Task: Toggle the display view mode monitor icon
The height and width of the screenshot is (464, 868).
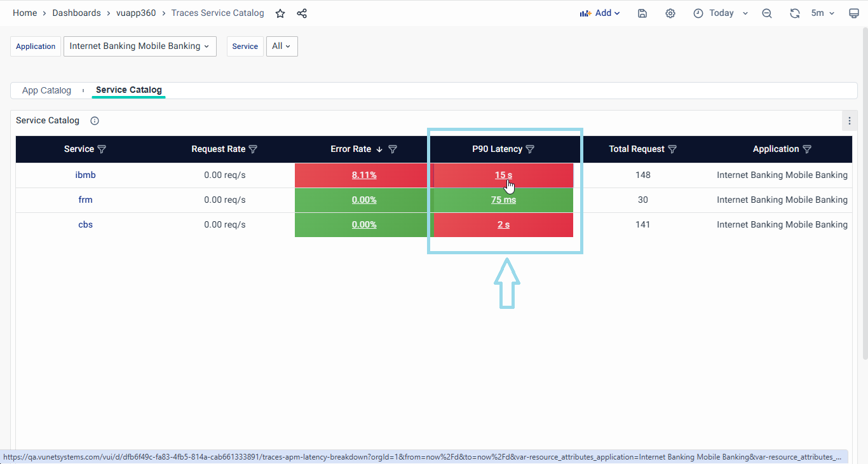Action: pyautogui.click(x=854, y=13)
